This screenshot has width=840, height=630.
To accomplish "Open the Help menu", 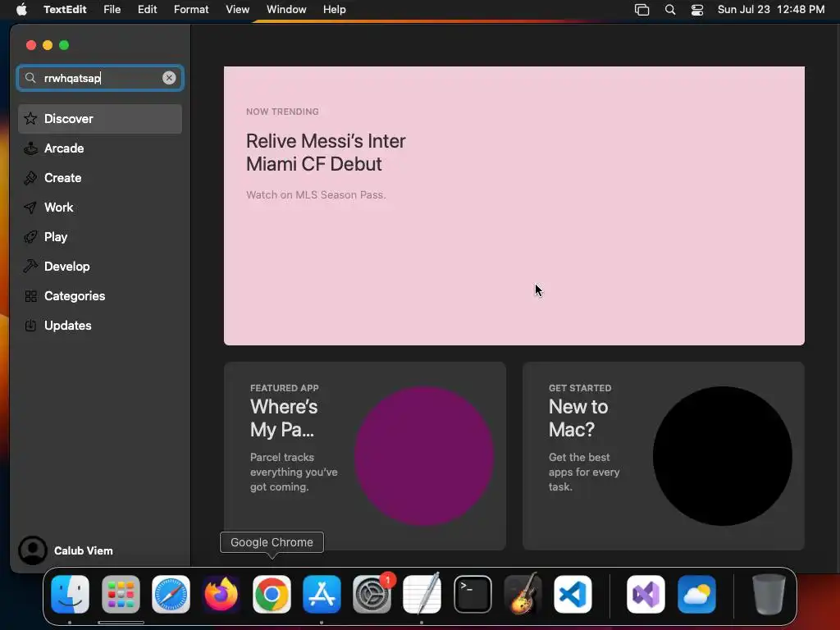I will click(x=335, y=10).
